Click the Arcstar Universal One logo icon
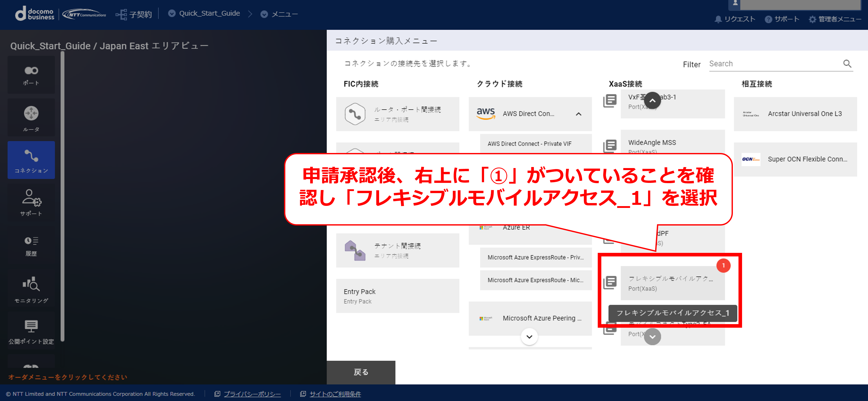Image resolution: width=868 pixels, height=401 pixels. (x=751, y=114)
